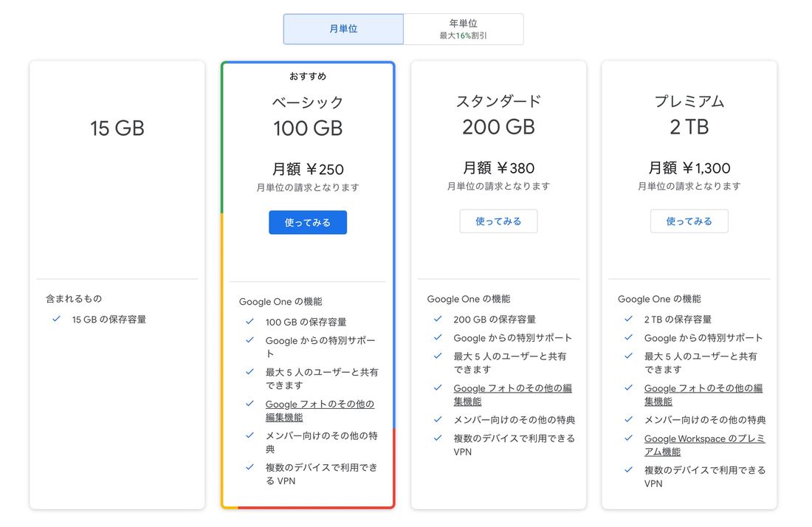Click checkmark beside 100 GB の保存容量
Screen dimensions: 812x527
coord(250,322)
